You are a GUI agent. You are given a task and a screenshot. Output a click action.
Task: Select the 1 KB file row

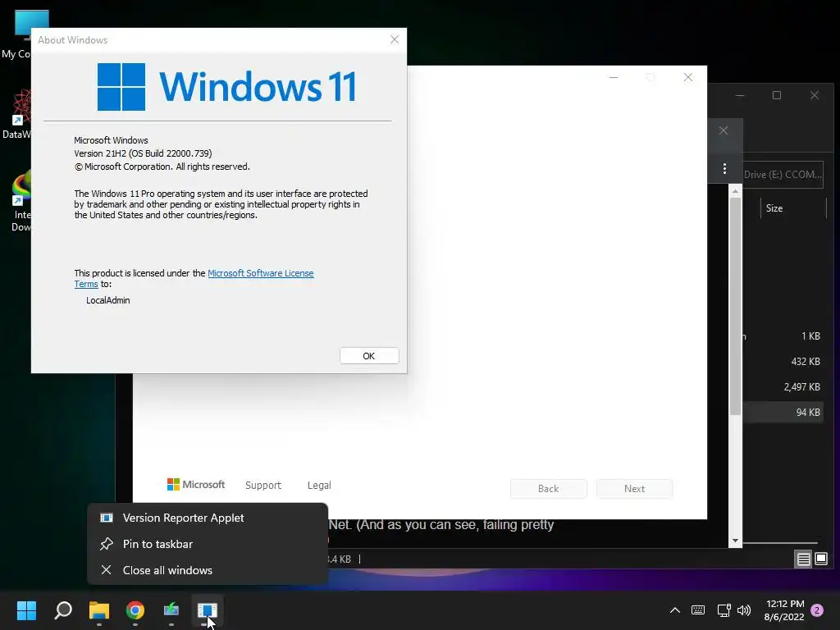783,336
